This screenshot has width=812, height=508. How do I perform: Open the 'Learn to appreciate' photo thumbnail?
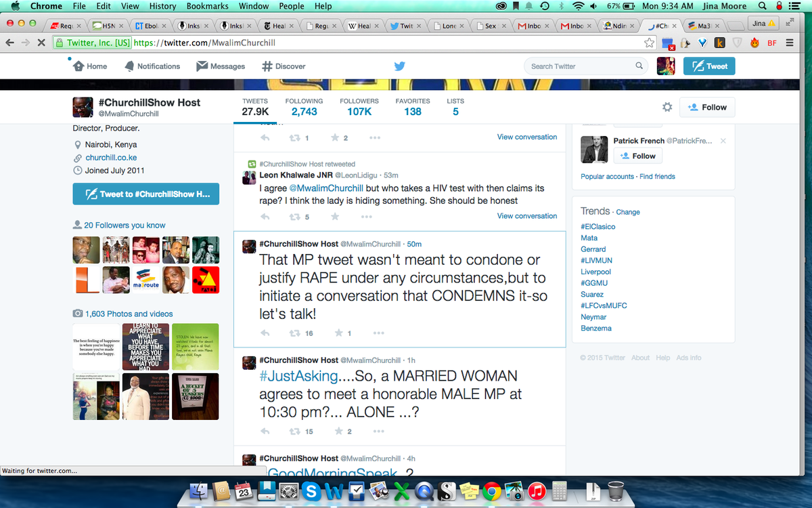point(146,346)
